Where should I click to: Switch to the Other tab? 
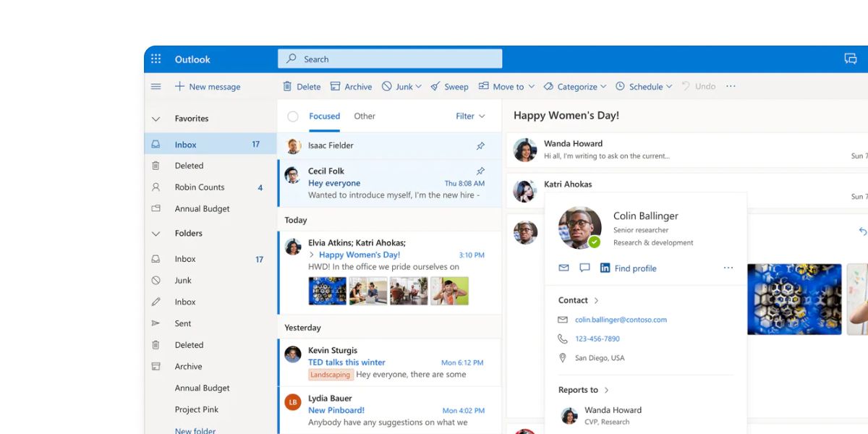click(x=365, y=116)
